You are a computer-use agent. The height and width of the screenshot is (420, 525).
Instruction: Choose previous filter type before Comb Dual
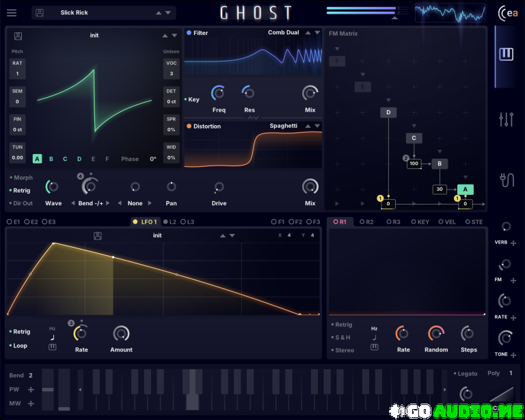pos(308,32)
